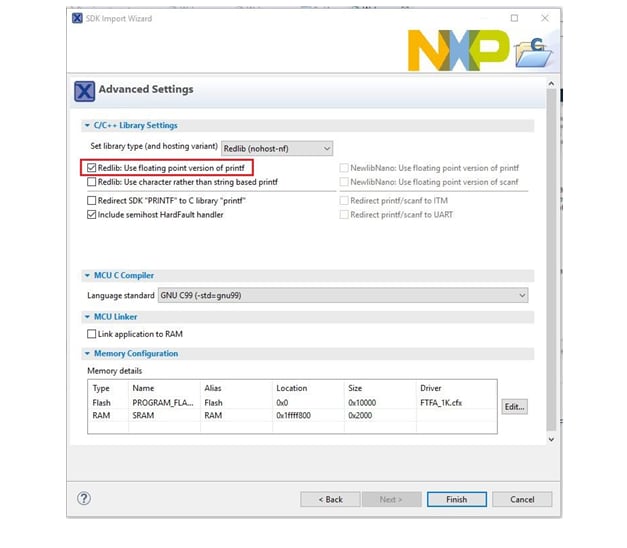This screenshot has height=548, width=627.
Task: Uncheck Include semihost HardFault handler
Action: tap(92, 215)
